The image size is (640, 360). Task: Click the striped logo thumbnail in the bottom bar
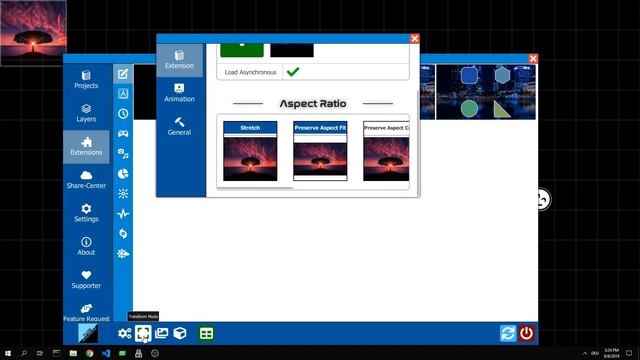pyautogui.click(x=88, y=333)
